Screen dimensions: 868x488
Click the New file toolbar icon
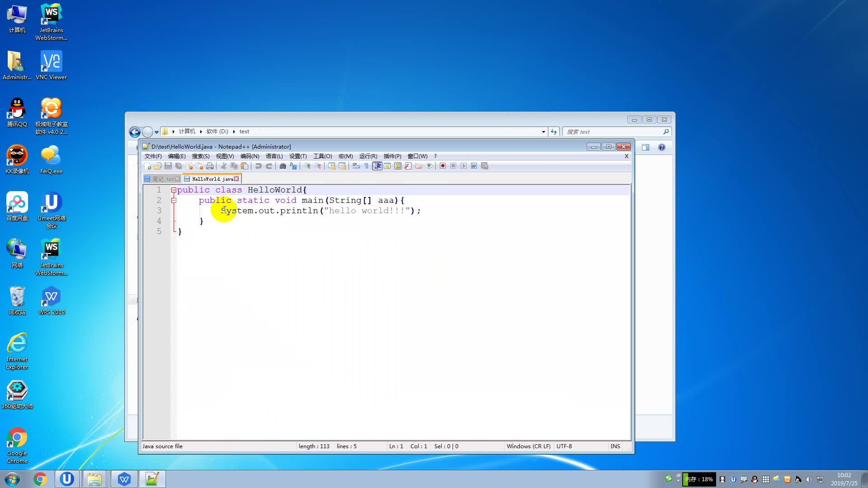click(148, 166)
